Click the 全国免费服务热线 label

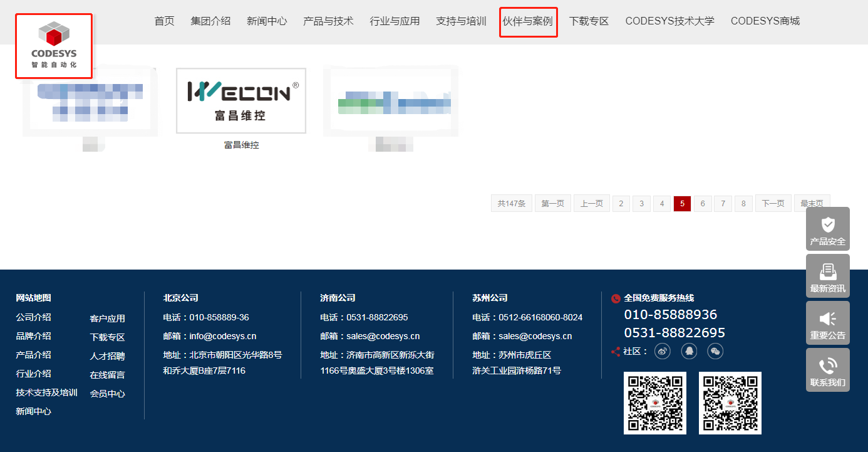click(659, 298)
